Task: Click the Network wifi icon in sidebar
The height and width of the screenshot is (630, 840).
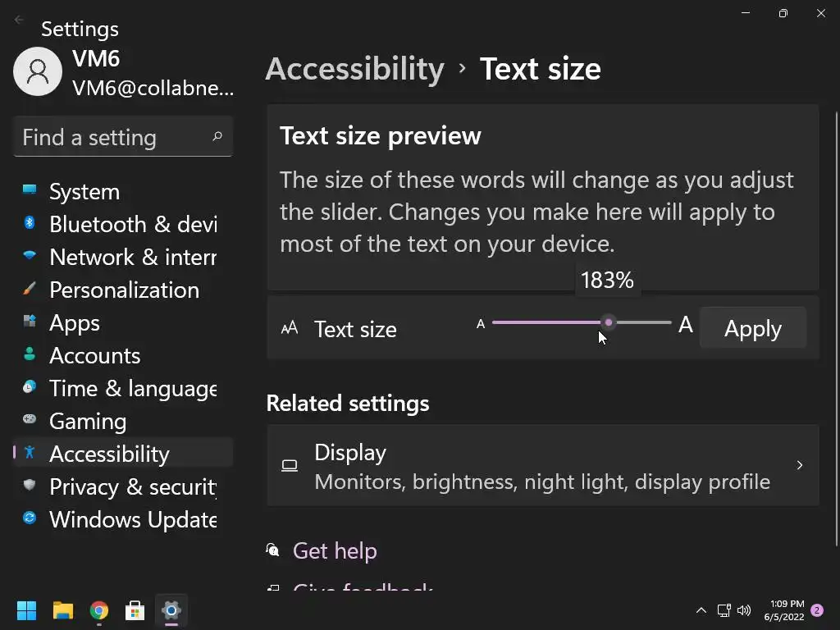Action: click(x=30, y=256)
